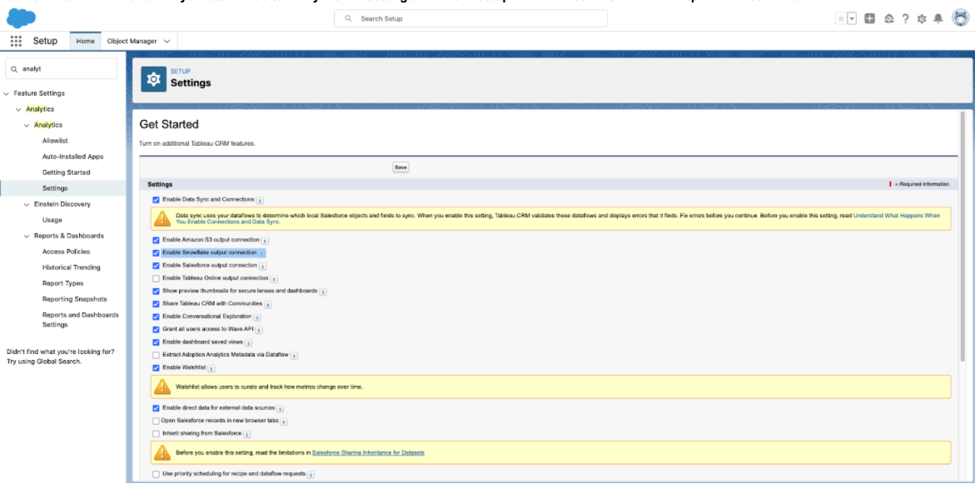Open the global actions plus icon

pyautogui.click(x=869, y=18)
